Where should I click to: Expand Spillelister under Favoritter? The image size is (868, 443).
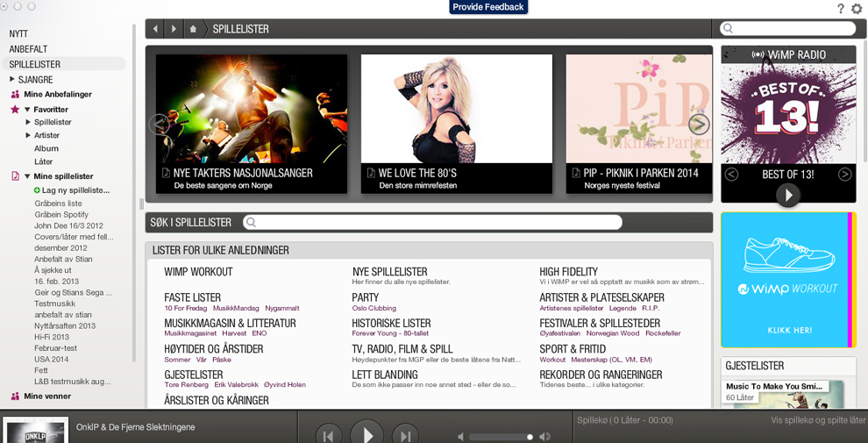coord(28,122)
